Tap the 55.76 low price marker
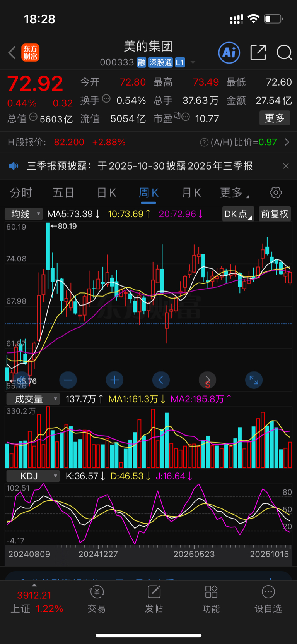 tap(23, 381)
